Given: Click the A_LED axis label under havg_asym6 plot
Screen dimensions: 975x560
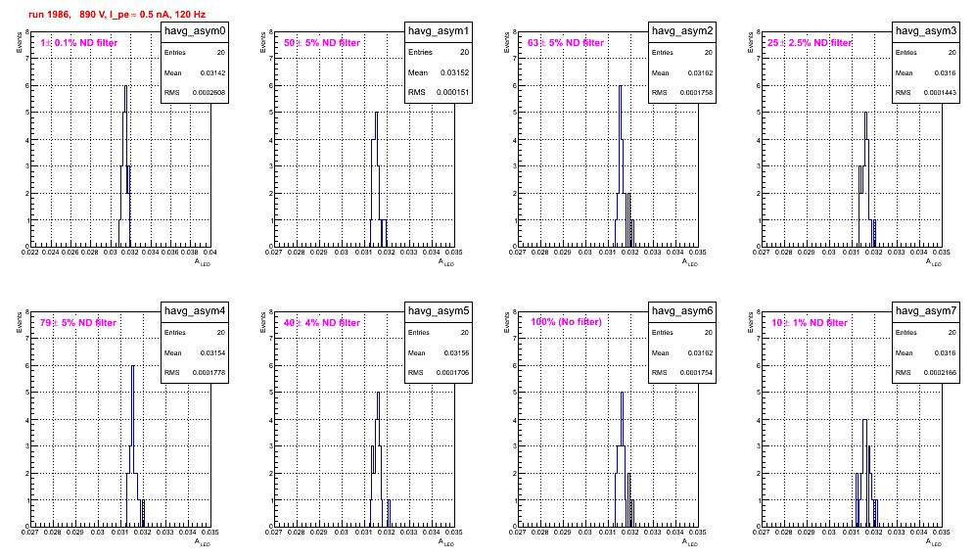Looking at the screenshot, I should tap(690, 543).
